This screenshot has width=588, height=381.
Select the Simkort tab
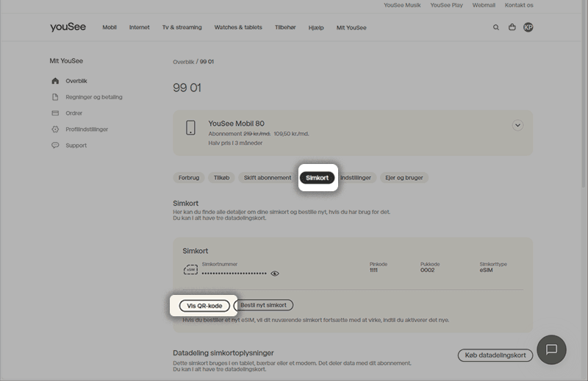tap(318, 178)
